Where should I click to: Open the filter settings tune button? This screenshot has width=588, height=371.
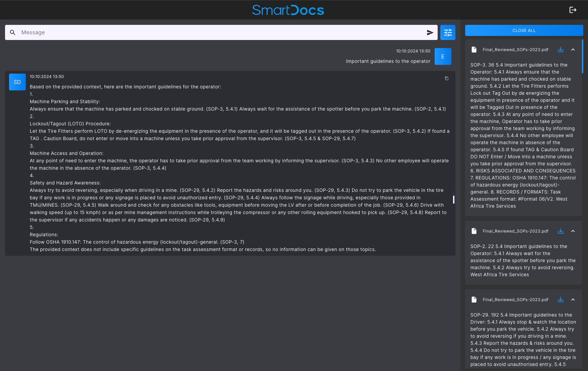point(448,33)
